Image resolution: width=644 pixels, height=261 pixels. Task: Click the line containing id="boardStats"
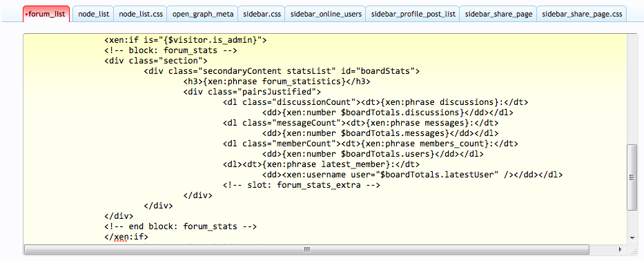pyautogui.click(x=282, y=71)
